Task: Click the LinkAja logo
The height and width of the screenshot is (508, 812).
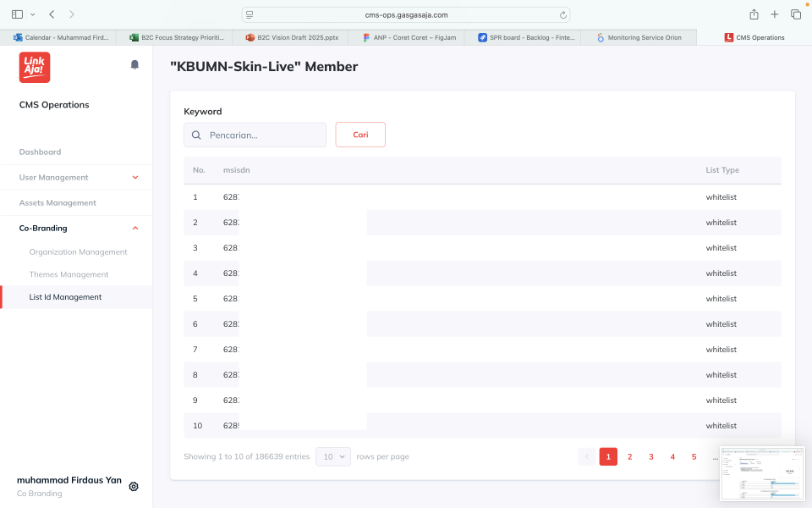Action: pyautogui.click(x=35, y=68)
